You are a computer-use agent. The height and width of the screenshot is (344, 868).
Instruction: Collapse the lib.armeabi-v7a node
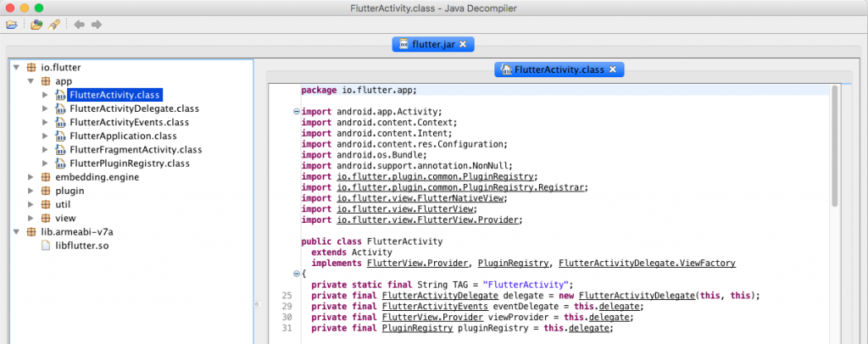point(16,231)
